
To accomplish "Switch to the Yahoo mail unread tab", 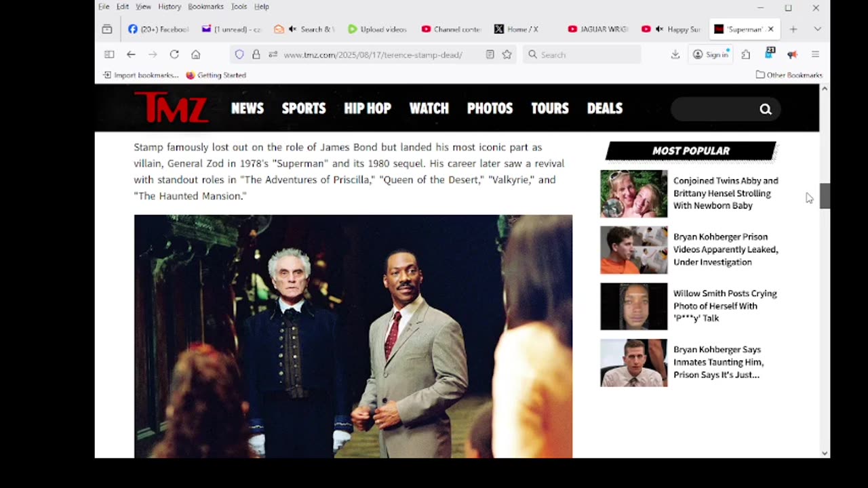I will [x=231, y=29].
